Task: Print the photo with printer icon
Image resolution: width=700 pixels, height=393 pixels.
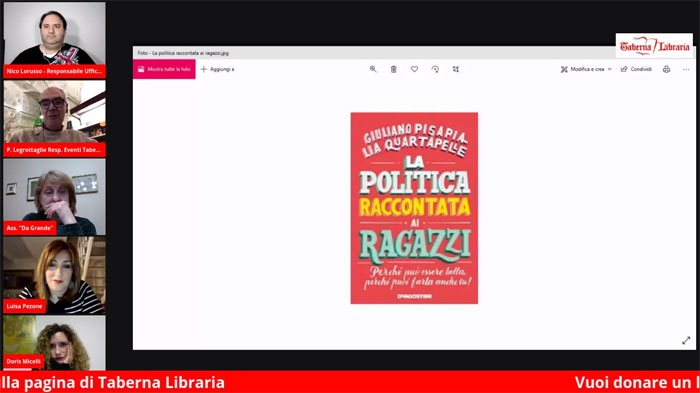Action: (666, 69)
